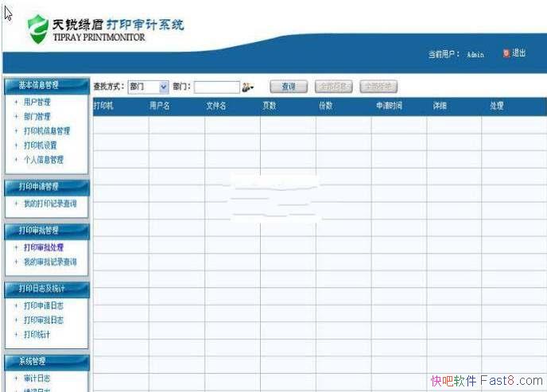Open 我的打印记录查询 page
Viewport: 547px width, 392px height.
[49, 204]
